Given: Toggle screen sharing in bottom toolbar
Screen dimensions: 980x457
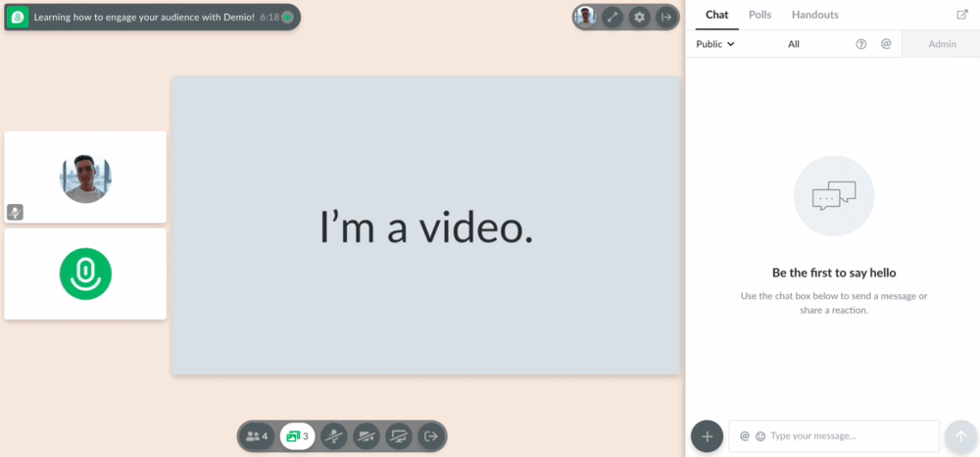Looking at the screenshot, I should pos(398,436).
